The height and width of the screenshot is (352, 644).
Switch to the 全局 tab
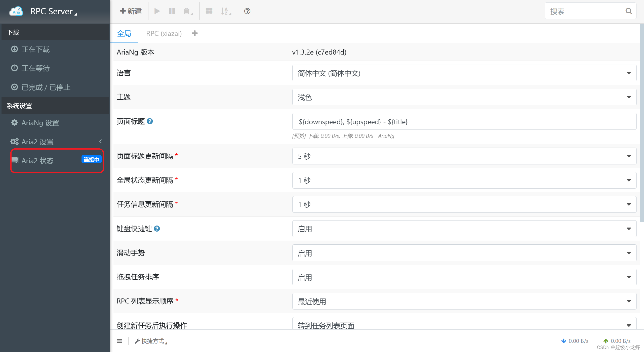click(x=124, y=33)
